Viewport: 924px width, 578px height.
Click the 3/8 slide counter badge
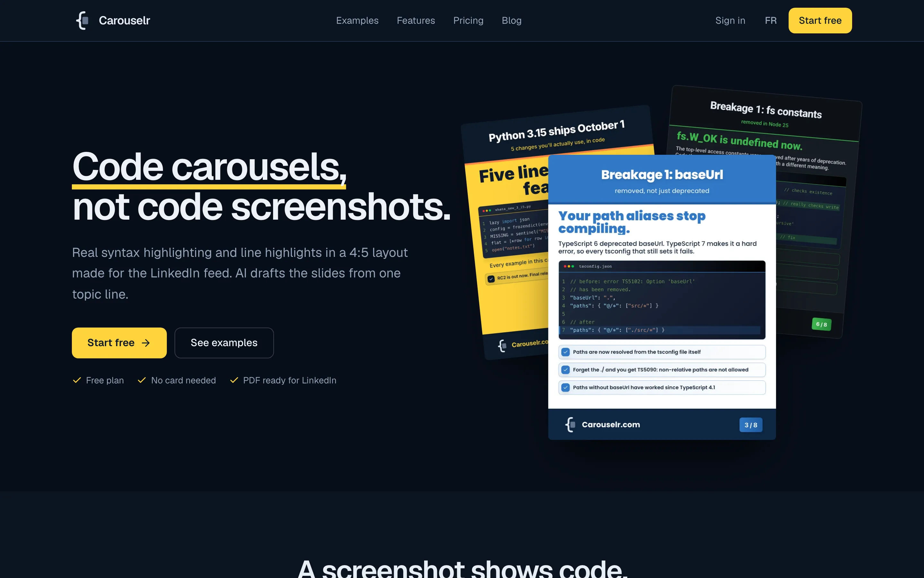click(x=751, y=425)
